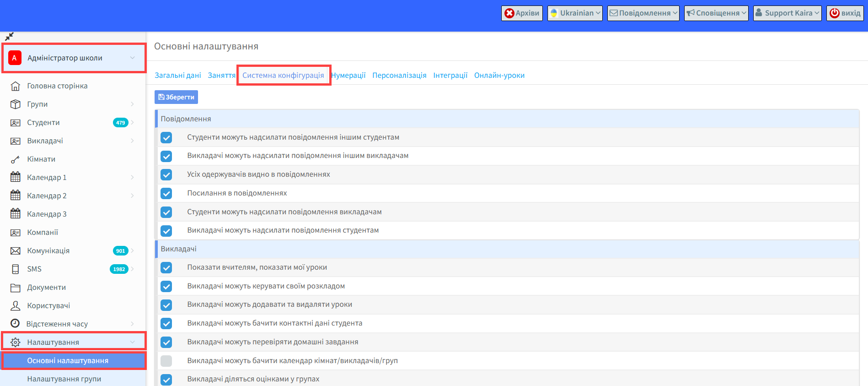Click the calendar icon for Календар 2
Image resolution: width=868 pixels, height=386 pixels.
point(16,196)
